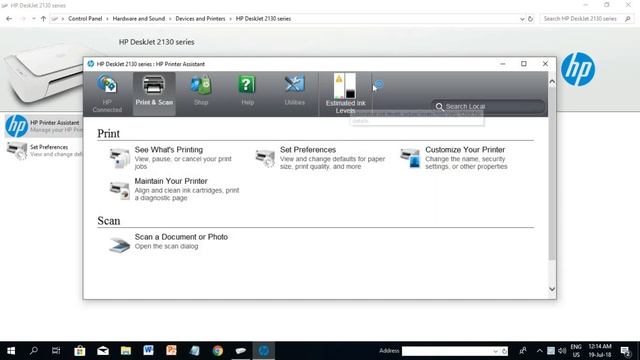Launch Google Chrome from taskbar
The image size is (640, 360).
[x=218, y=351]
